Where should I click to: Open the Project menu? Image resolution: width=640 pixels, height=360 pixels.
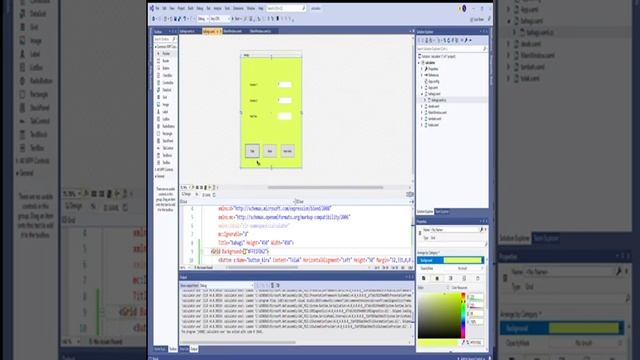click(181, 8)
